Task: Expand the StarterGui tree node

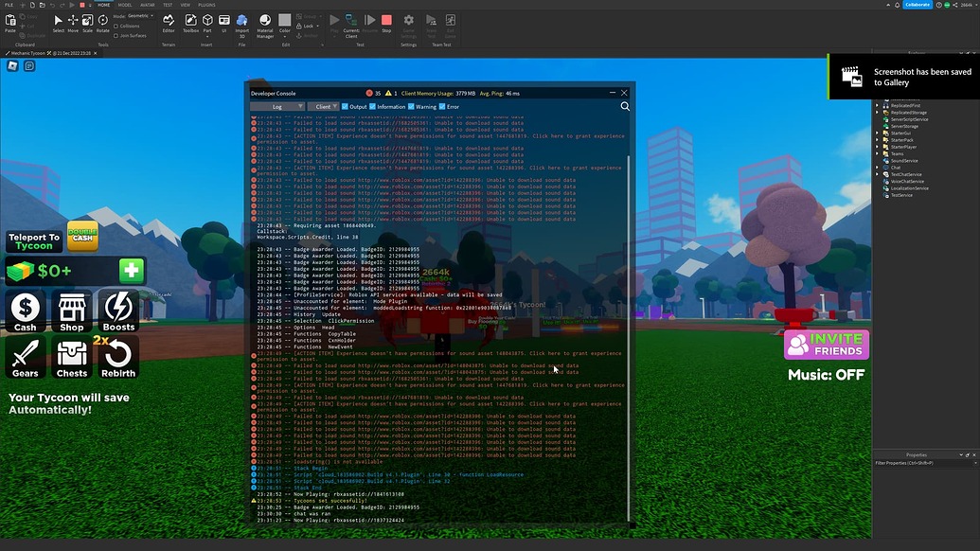Action: [x=877, y=133]
